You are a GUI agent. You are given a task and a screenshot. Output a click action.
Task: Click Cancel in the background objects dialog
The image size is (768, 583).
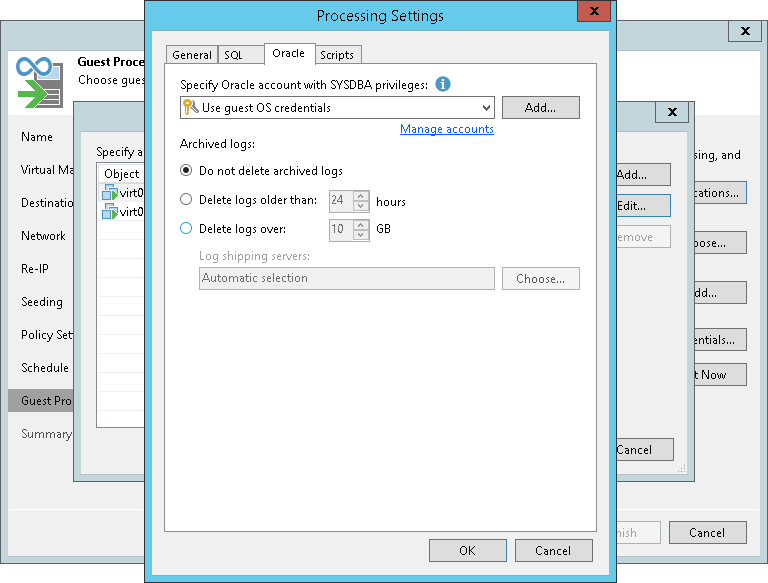pyautogui.click(x=645, y=450)
